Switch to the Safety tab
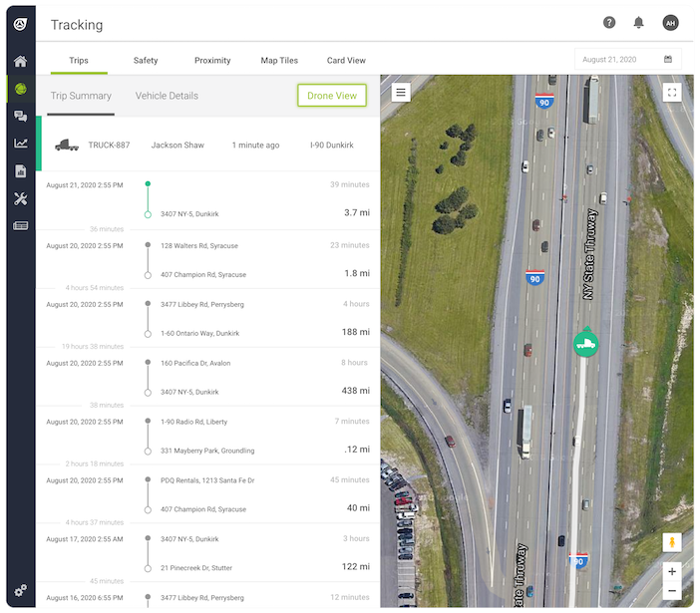Screen dimensions: 700x613 tap(146, 61)
